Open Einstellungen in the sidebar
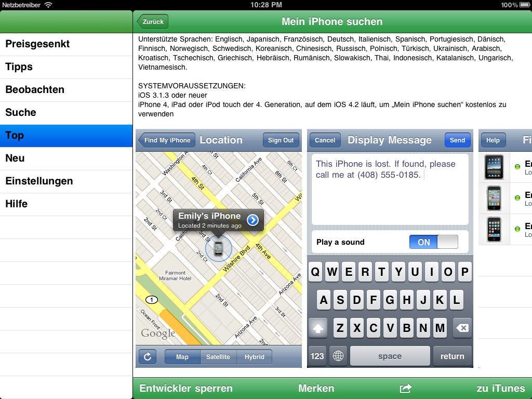Image resolution: width=532 pixels, height=399 pixels. coord(66,181)
